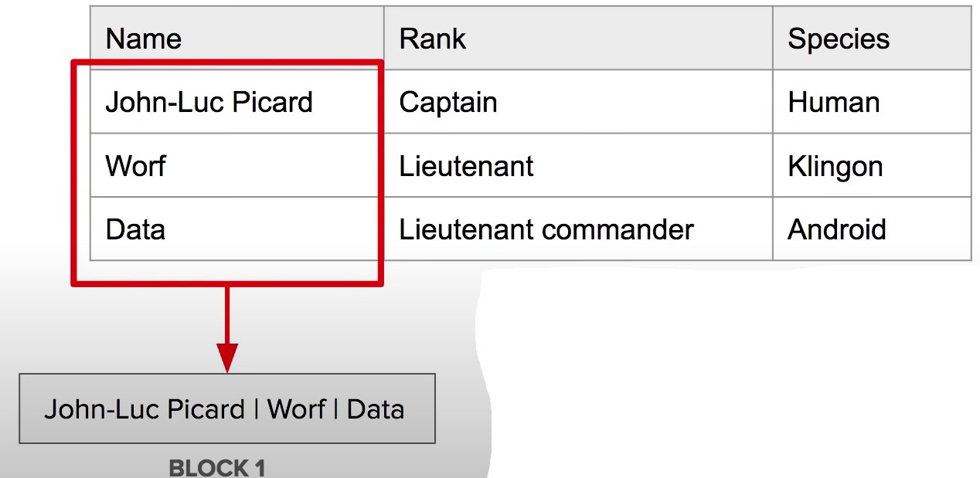This screenshot has height=478, width=980.
Task: Click the Lieutenant commander cell
Action: coord(546,229)
